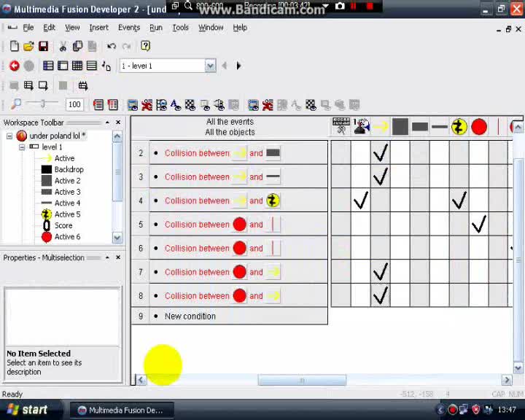Viewport: 525px width, 420px height.
Task: Open the Edit menu
Action: click(50, 28)
